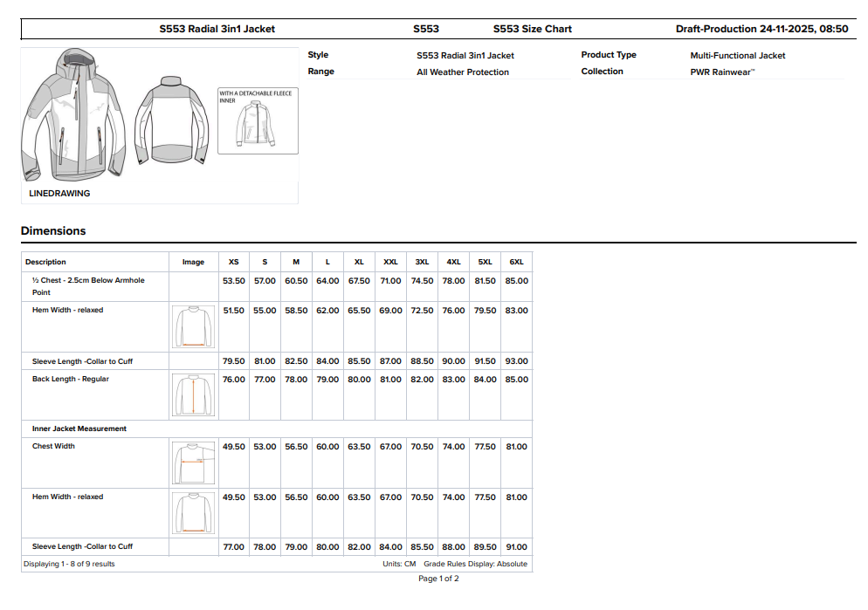The height and width of the screenshot is (610, 868).
Task: Select the XS size column header
Action: click(x=233, y=262)
